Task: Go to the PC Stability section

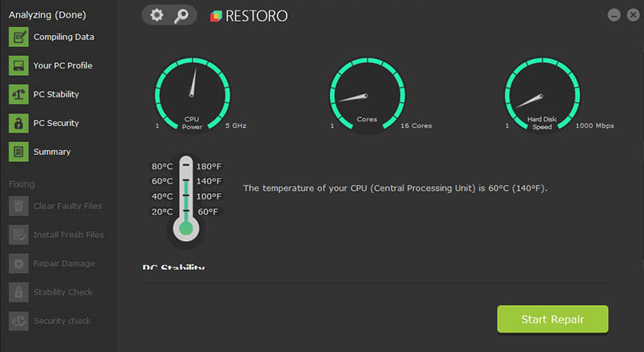Action: pos(56,94)
